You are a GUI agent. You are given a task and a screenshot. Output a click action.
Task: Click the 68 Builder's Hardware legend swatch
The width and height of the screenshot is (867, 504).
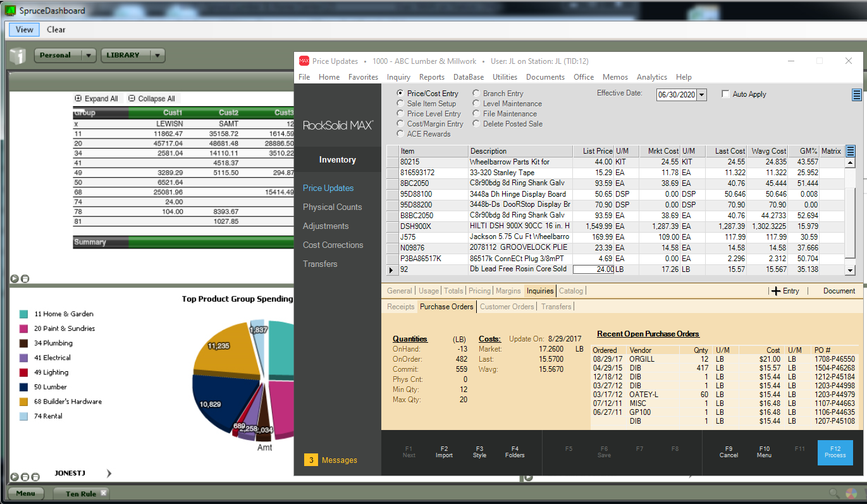(x=23, y=402)
